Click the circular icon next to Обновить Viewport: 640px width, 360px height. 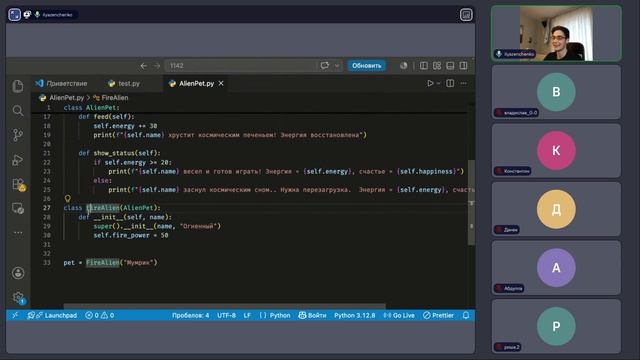click(404, 66)
